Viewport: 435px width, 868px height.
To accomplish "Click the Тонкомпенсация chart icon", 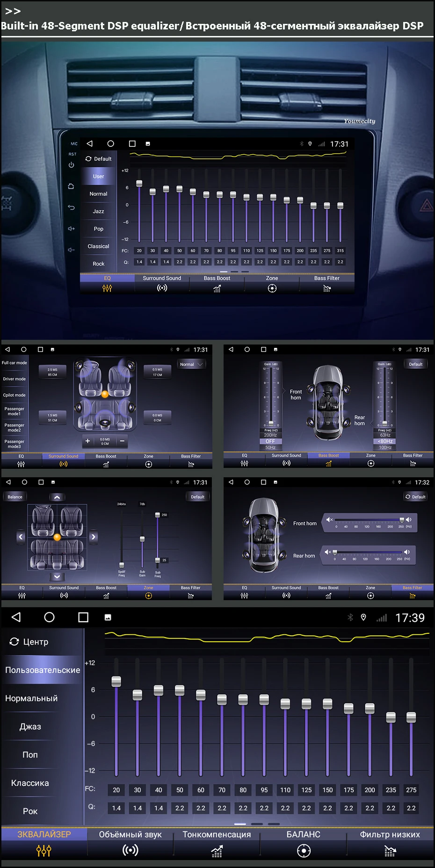I will coord(217,851).
